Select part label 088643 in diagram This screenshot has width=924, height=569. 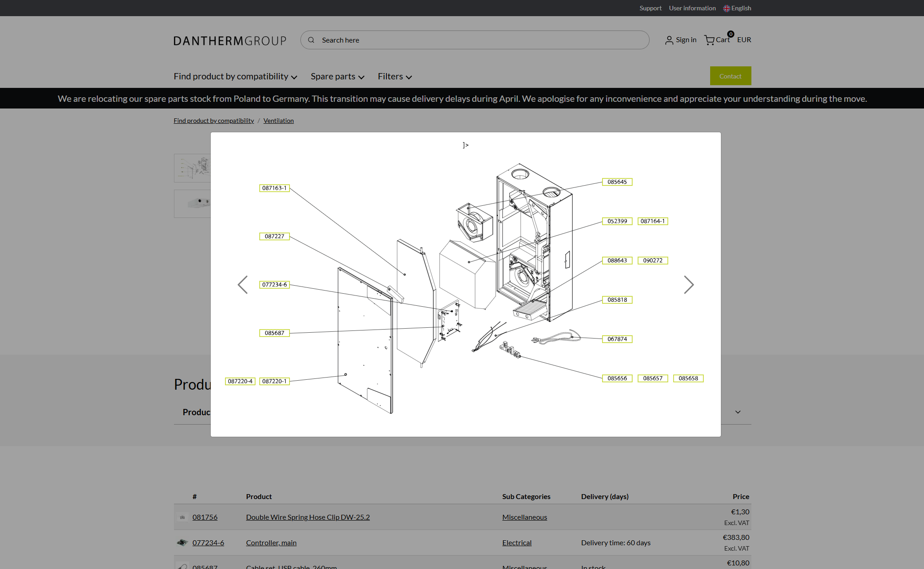click(617, 261)
